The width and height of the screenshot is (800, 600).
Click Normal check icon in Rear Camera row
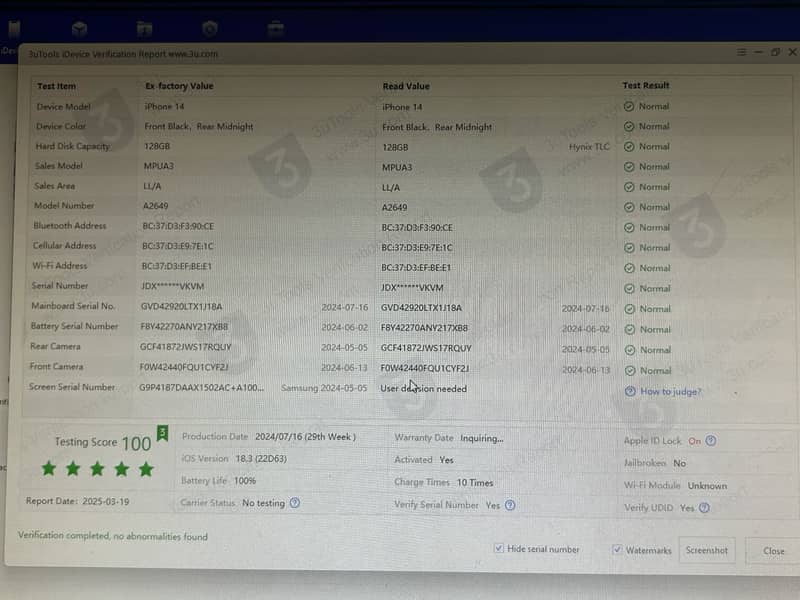tap(630, 349)
